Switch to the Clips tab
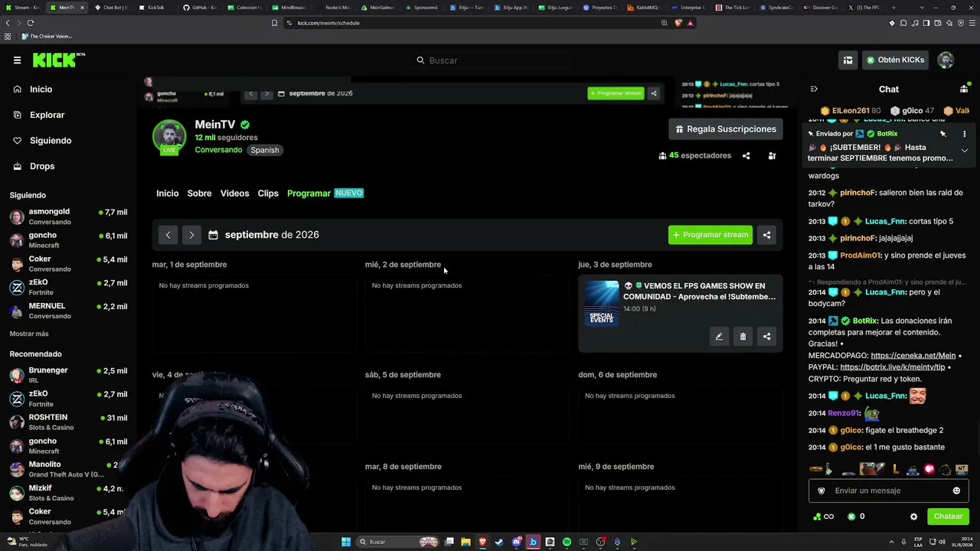The image size is (980, 551). pyautogui.click(x=268, y=194)
